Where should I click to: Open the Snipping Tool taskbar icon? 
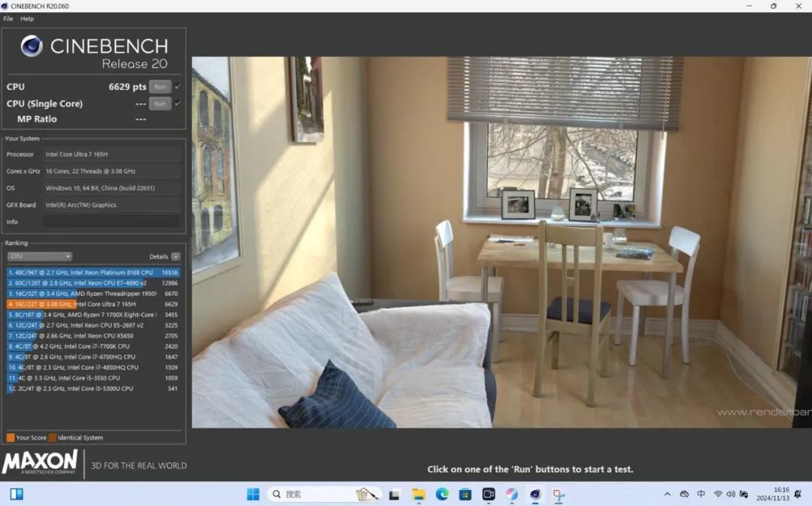coord(558,495)
